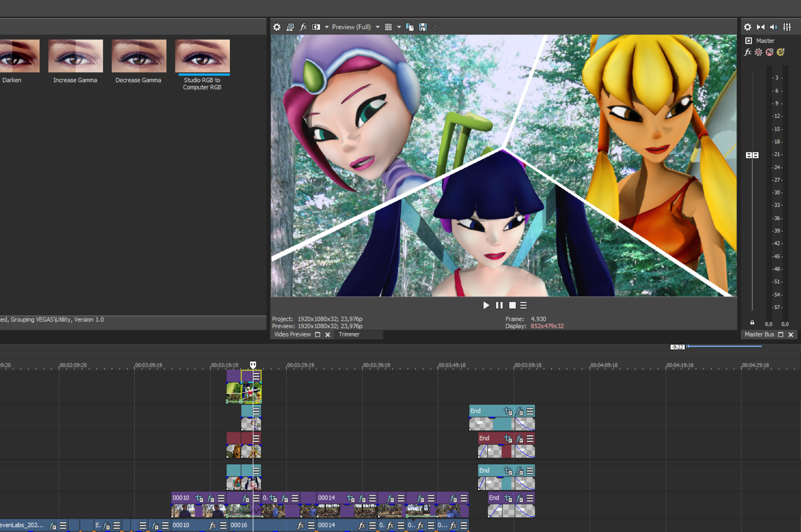Open Event FX on ElevenLabs audio clip
801x532 pixels.
52,525
